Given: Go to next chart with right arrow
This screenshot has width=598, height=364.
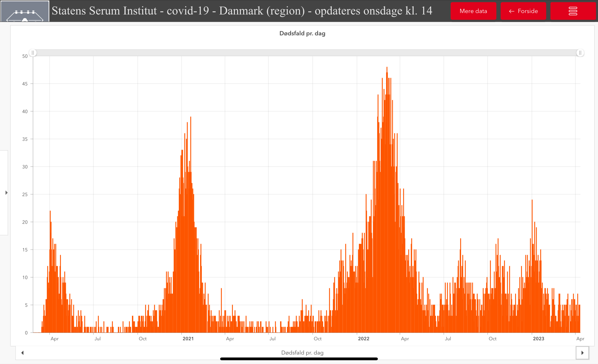Looking at the screenshot, I should [582, 353].
